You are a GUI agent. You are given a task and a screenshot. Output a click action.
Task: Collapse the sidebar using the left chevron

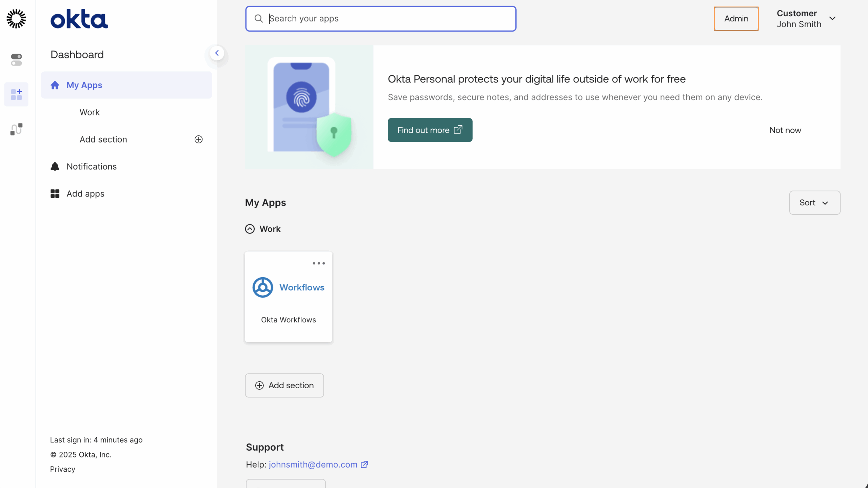point(217,53)
